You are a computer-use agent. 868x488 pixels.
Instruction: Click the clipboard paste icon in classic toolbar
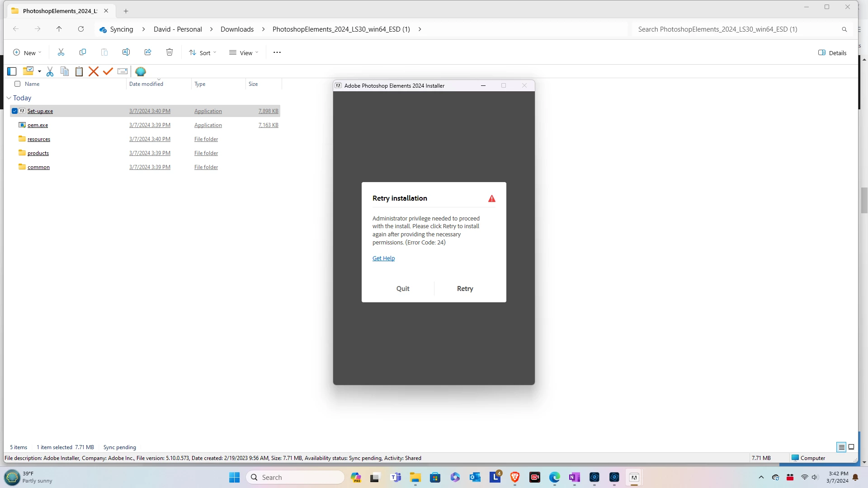click(79, 71)
